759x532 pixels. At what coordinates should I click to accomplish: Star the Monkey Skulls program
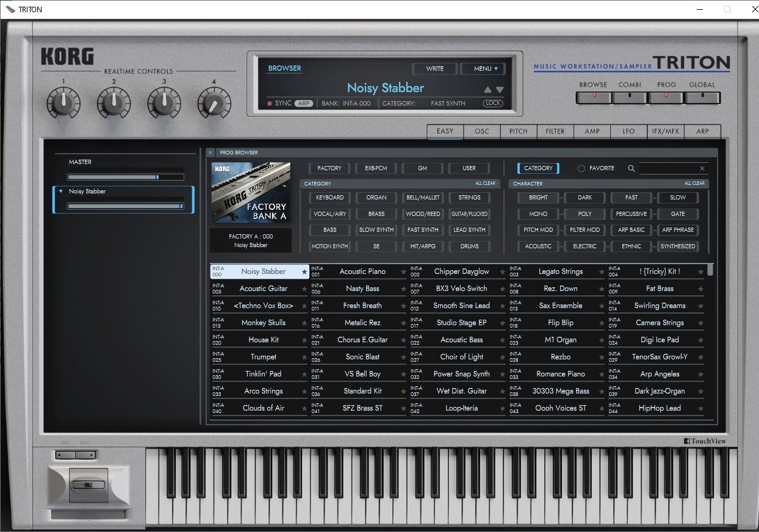click(x=304, y=323)
